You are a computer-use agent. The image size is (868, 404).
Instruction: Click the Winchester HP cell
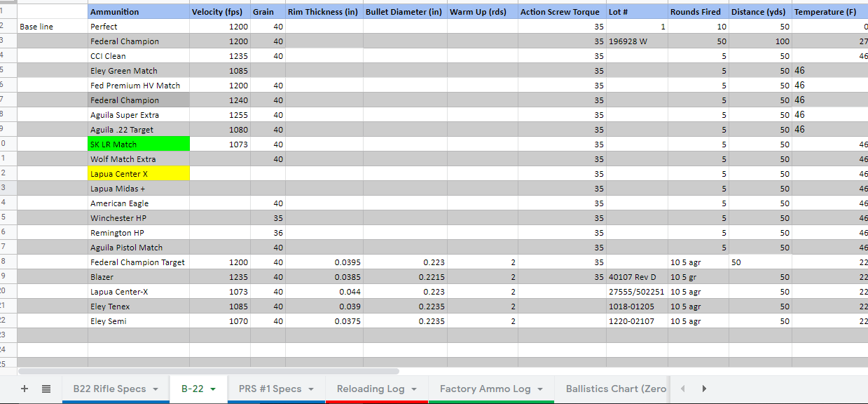click(139, 218)
